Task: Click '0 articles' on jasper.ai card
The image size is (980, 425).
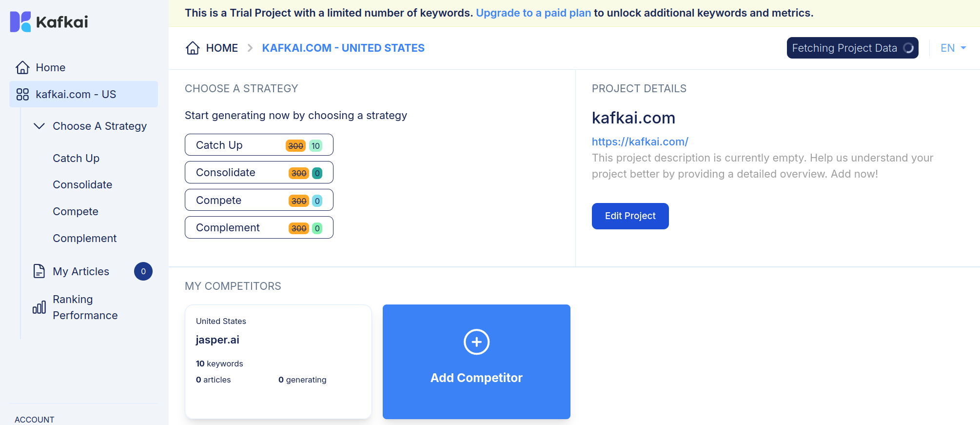Action: [213, 380]
